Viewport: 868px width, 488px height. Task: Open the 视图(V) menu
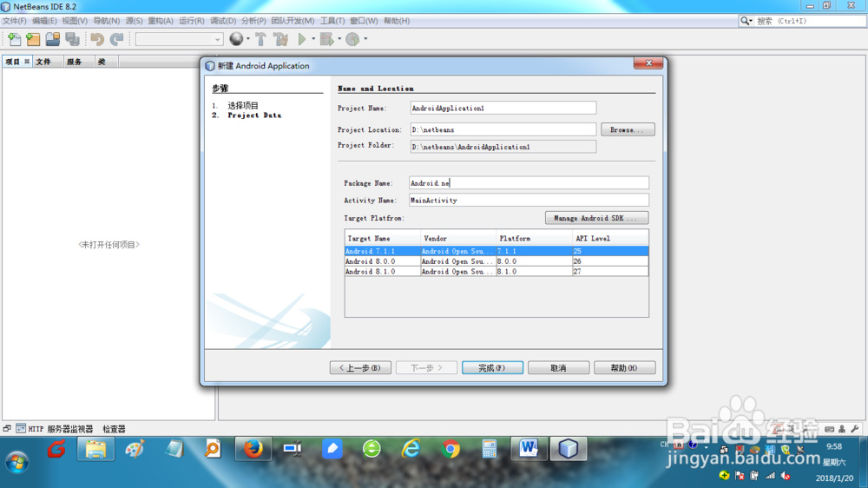(75, 21)
